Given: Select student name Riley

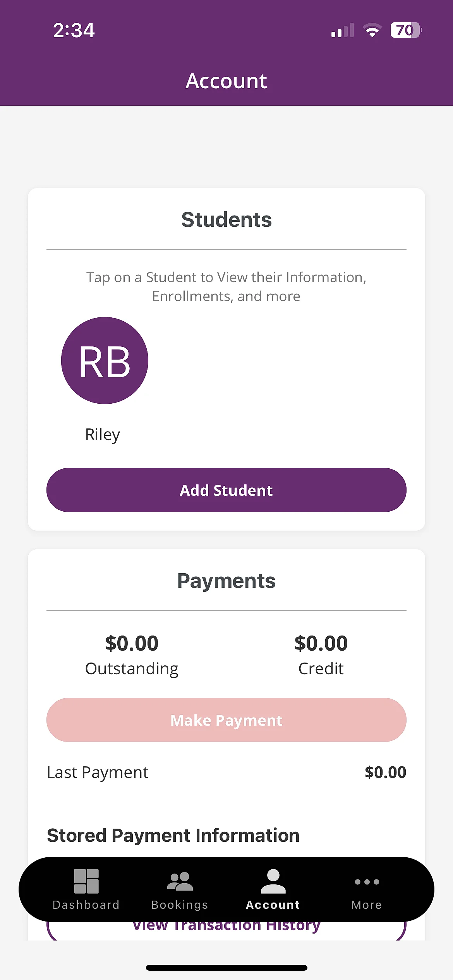Looking at the screenshot, I should pyautogui.click(x=103, y=435).
